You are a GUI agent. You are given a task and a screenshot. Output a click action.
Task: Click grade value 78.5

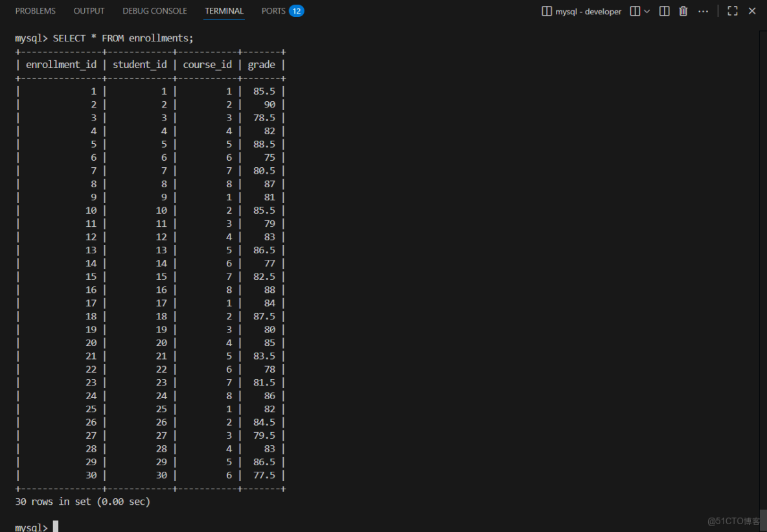(264, 117)
